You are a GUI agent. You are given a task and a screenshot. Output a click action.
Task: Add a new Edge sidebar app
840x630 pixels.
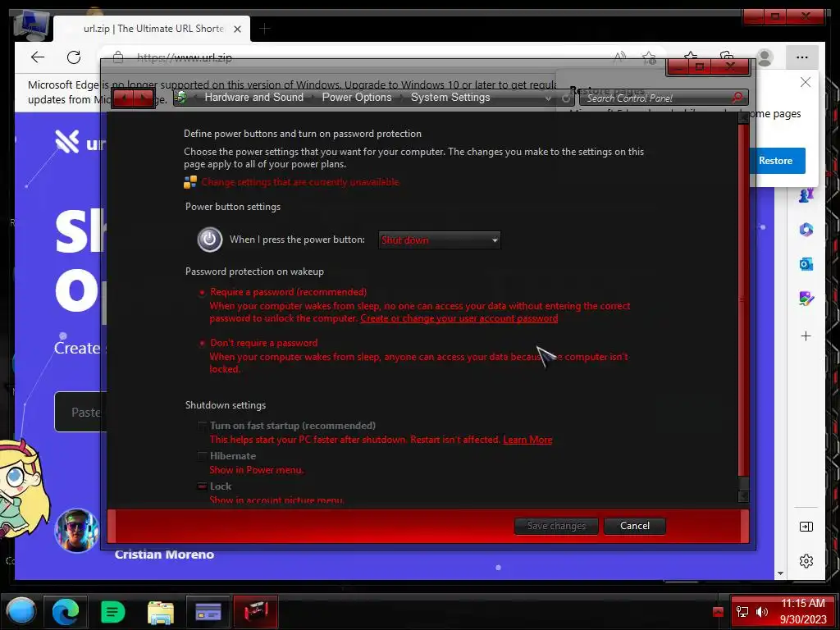[x=806, y=336]
